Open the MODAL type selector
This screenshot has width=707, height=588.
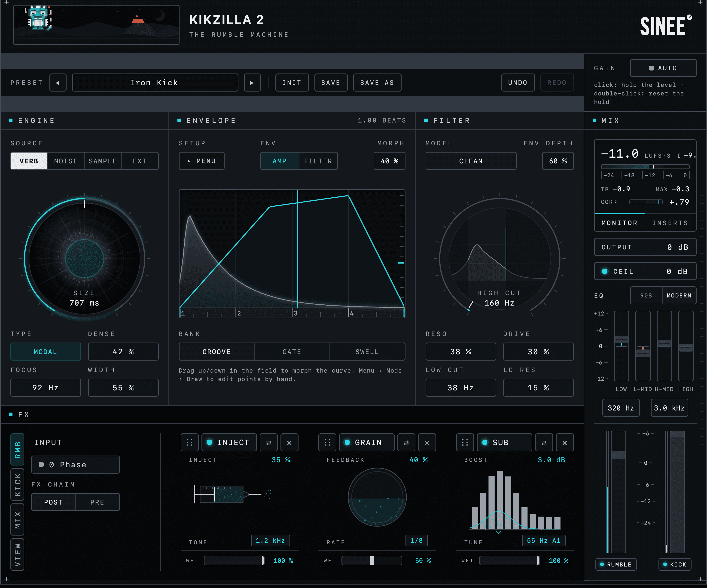[46, 352]
